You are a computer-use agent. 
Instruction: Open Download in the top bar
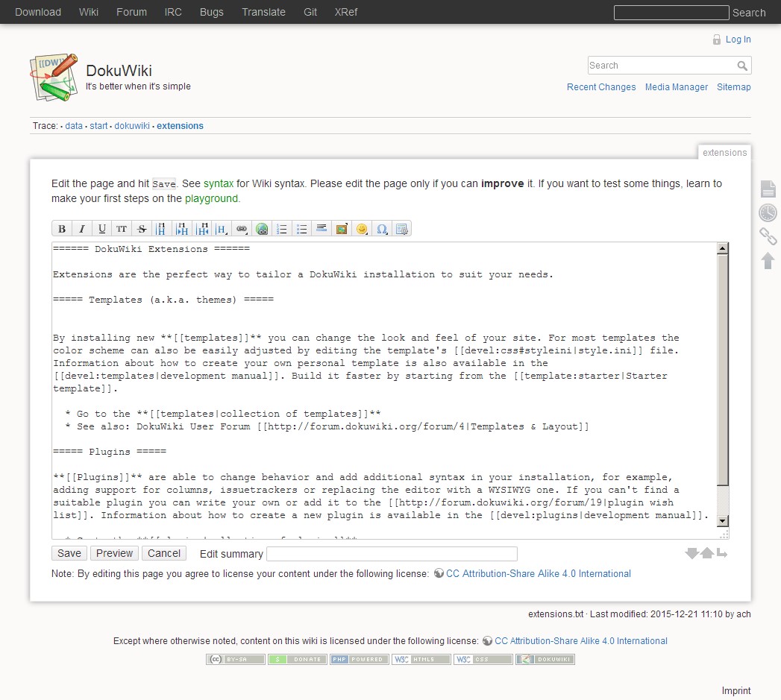tap(38, 12)
